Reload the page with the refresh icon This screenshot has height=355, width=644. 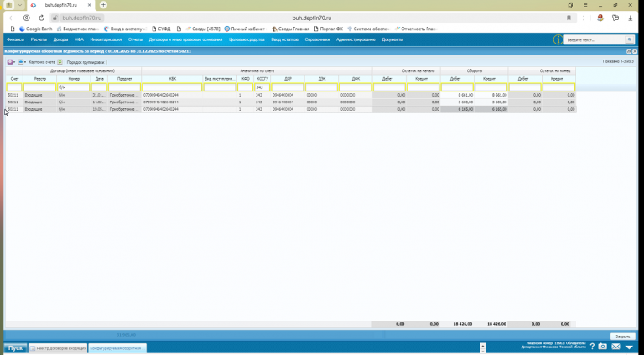click(41, 18)
